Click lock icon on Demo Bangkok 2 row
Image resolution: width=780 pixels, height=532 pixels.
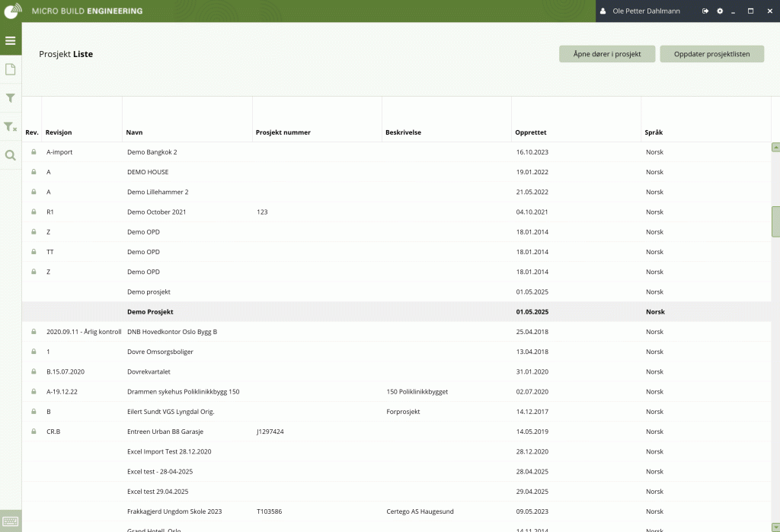click(34, 151)
